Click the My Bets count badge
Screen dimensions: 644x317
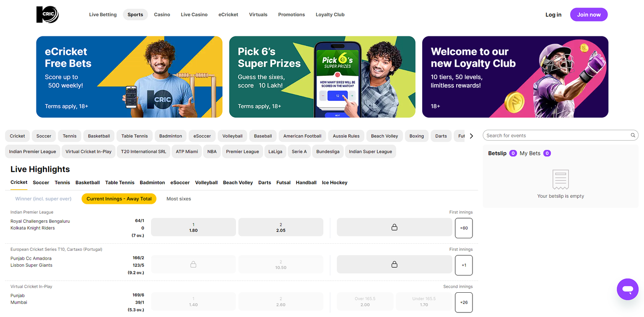click(x=547, y=153)
